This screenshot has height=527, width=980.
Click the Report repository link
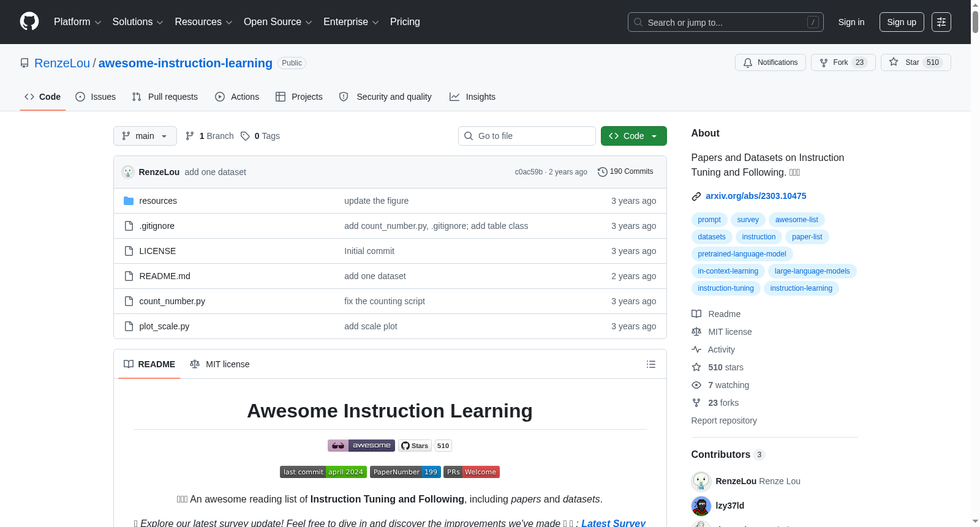(x=724, y=420)
